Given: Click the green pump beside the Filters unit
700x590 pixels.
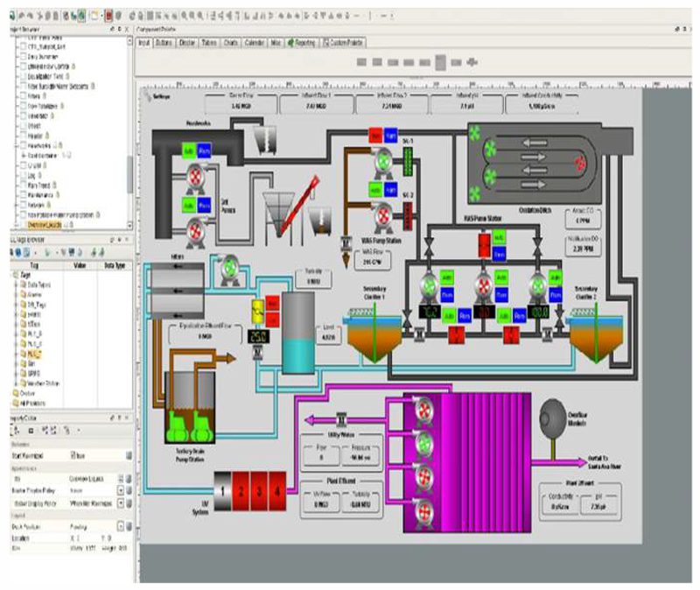Looking at the screenshot, I should click(x=230, y=269).
